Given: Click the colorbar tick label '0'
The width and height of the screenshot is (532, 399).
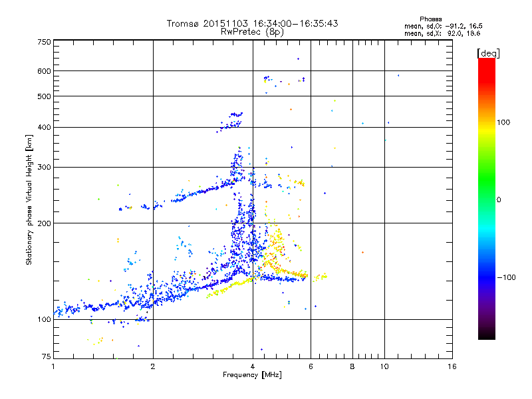Looking at the screenshot, I should (499, 200).
